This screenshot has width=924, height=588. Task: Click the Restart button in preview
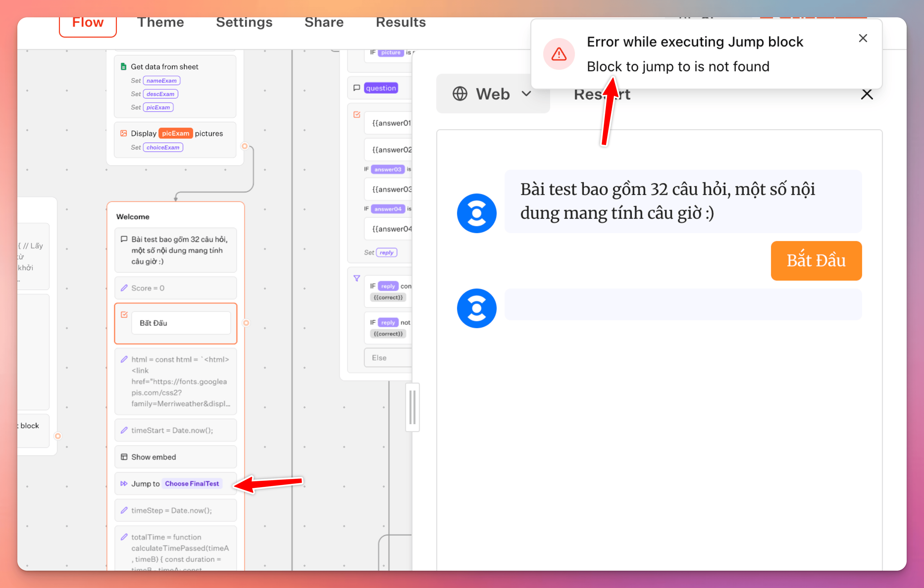click(602, 94)
